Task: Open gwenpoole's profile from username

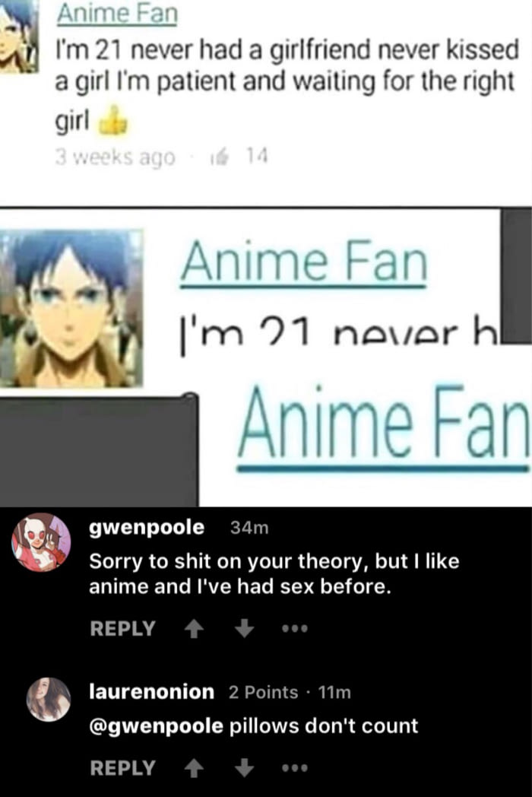Action: 147,528
